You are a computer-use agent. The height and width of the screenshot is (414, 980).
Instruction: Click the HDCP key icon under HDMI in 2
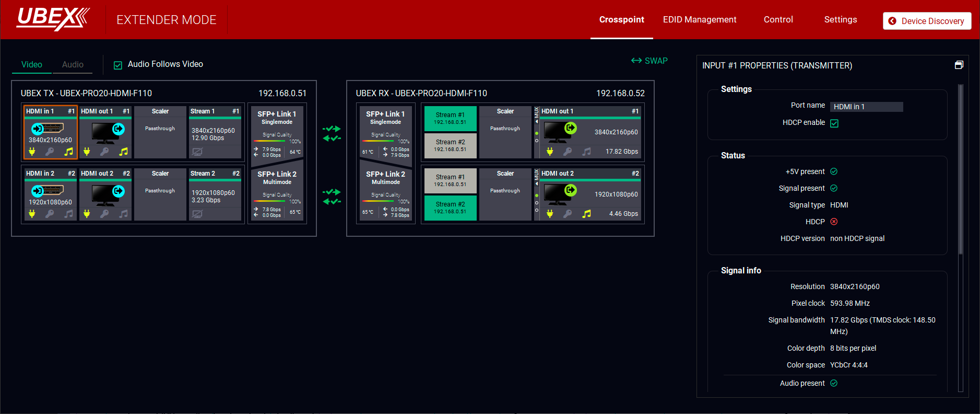pos(50,214)
